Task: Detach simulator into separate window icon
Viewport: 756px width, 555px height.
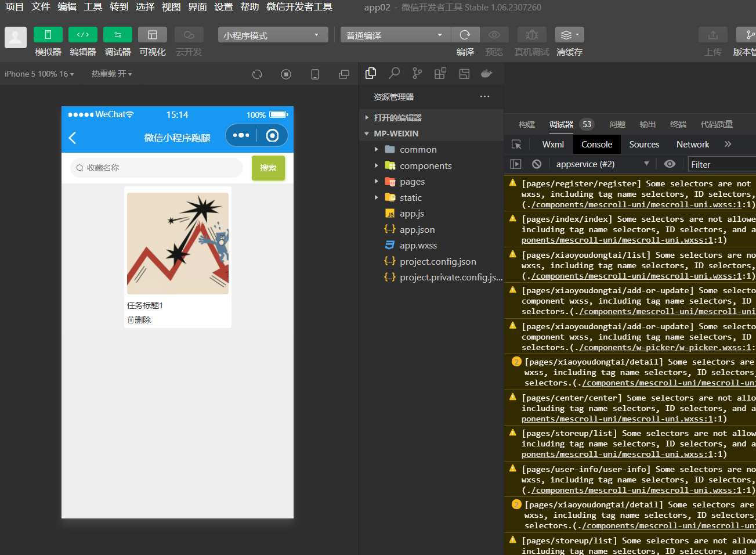Action: point(344,74)
